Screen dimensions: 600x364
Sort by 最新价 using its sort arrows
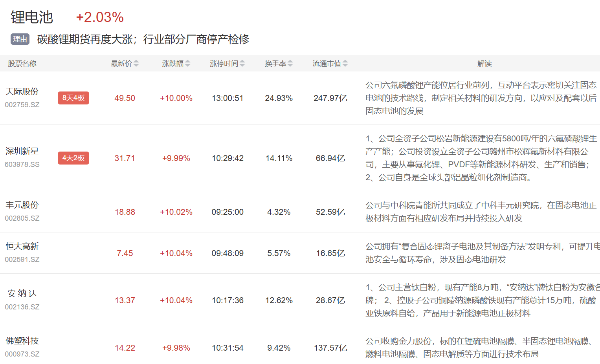pos(136,64)
